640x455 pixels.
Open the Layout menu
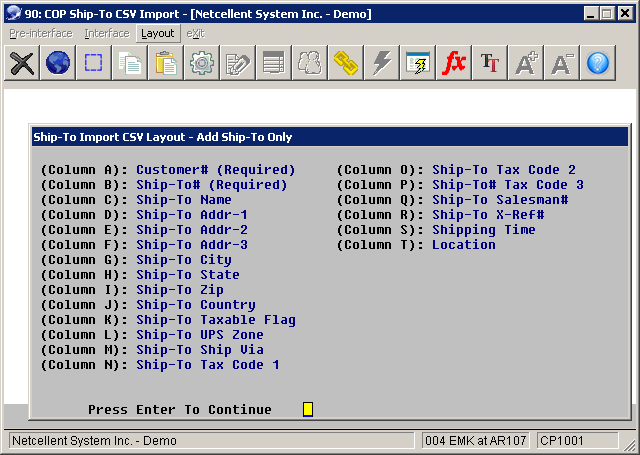coord(157,33)
